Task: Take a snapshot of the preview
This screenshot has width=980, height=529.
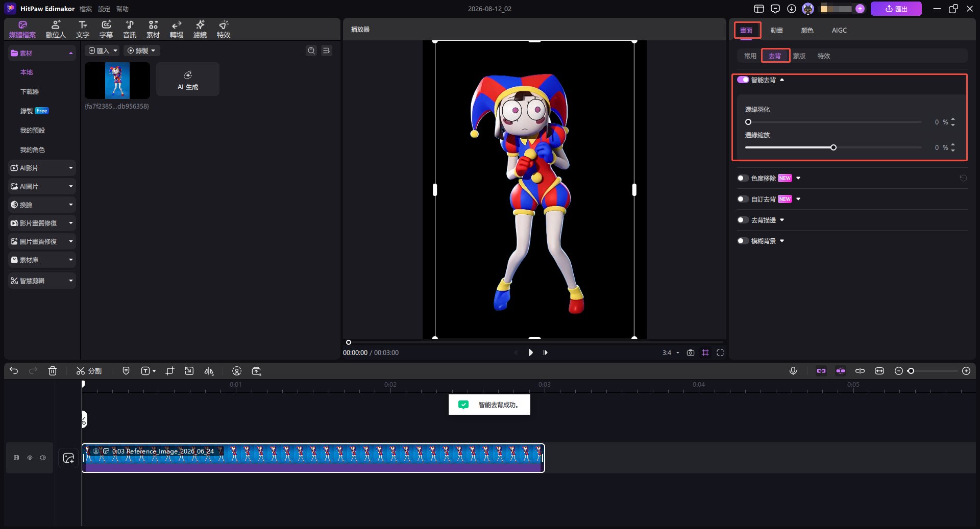Action: tap(691, 352)
